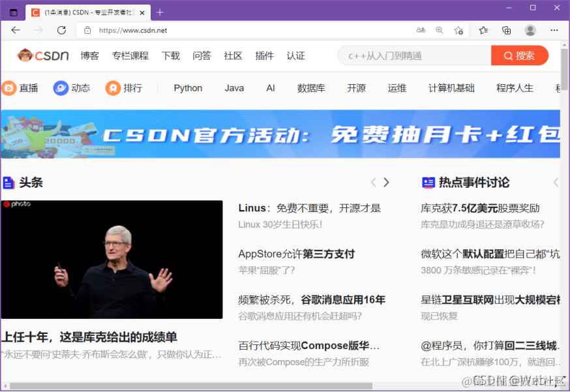Click the zoom magnifier icon in address bar
Image resolution: width=570 pixels, height=392 pixels.
tap(440, 30)
